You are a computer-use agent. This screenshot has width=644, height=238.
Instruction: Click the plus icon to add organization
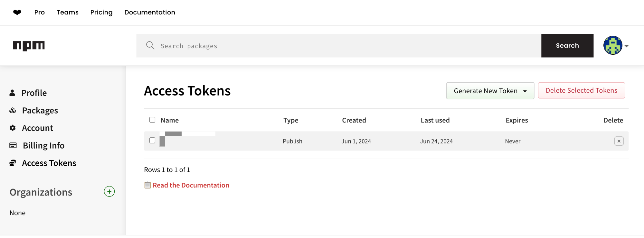109,192
